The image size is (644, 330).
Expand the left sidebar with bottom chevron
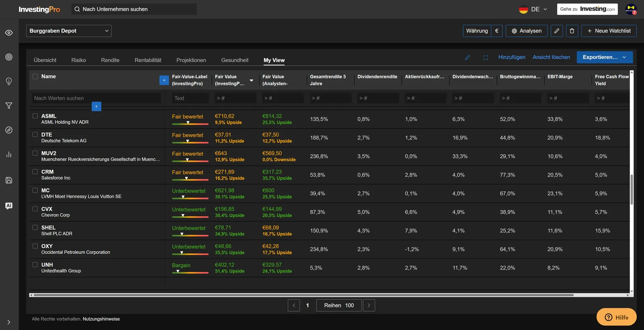click(9, 322)
